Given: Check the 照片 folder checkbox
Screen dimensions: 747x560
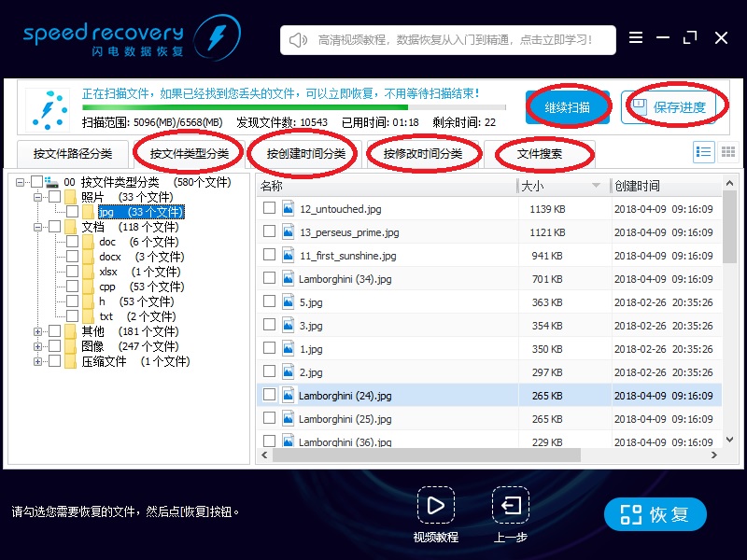Looking at the screenshot, I should coord(56,196).
